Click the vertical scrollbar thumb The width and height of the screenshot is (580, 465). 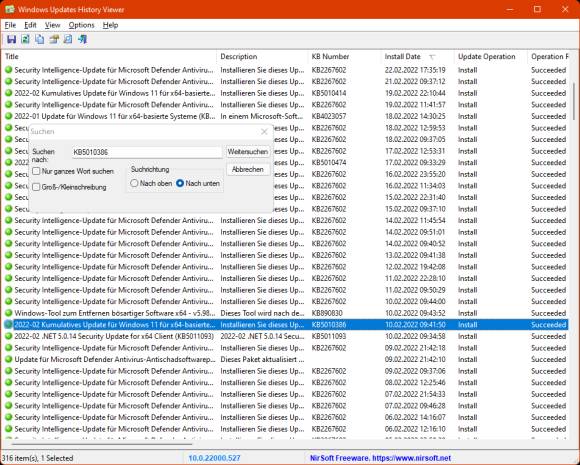coord(574,101)
